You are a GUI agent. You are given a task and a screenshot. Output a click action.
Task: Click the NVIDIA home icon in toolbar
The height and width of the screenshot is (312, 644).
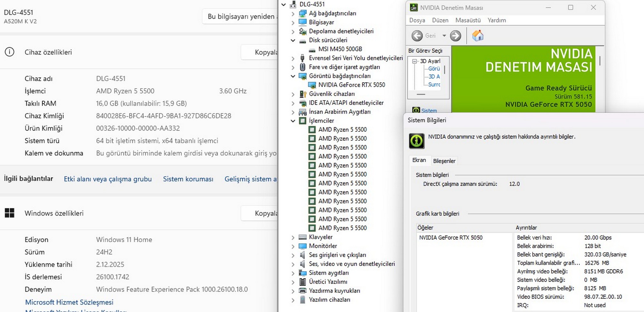pyautogui.click(x=478, y=35)
